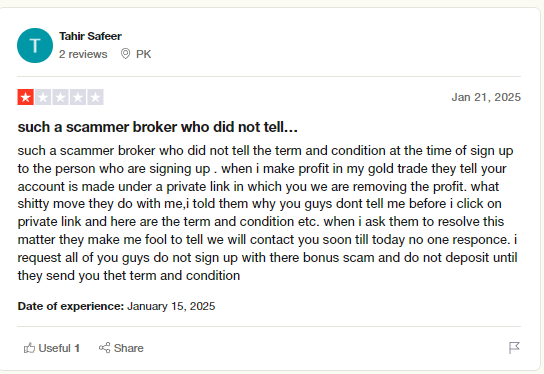Click the third grey rating star
This screenshot has height=374, width=544.
[60, 97]
